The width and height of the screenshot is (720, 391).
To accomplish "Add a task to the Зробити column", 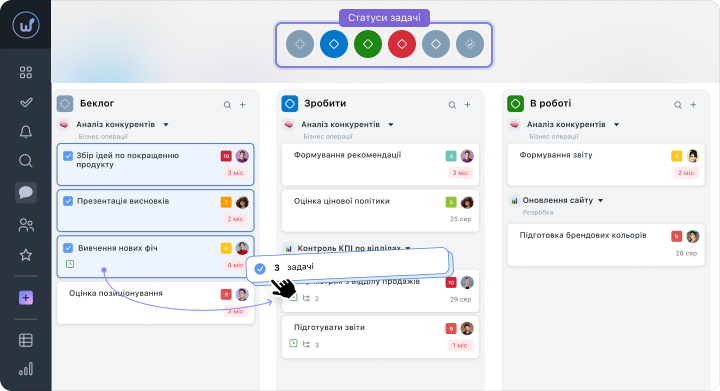I will (467, 105).
